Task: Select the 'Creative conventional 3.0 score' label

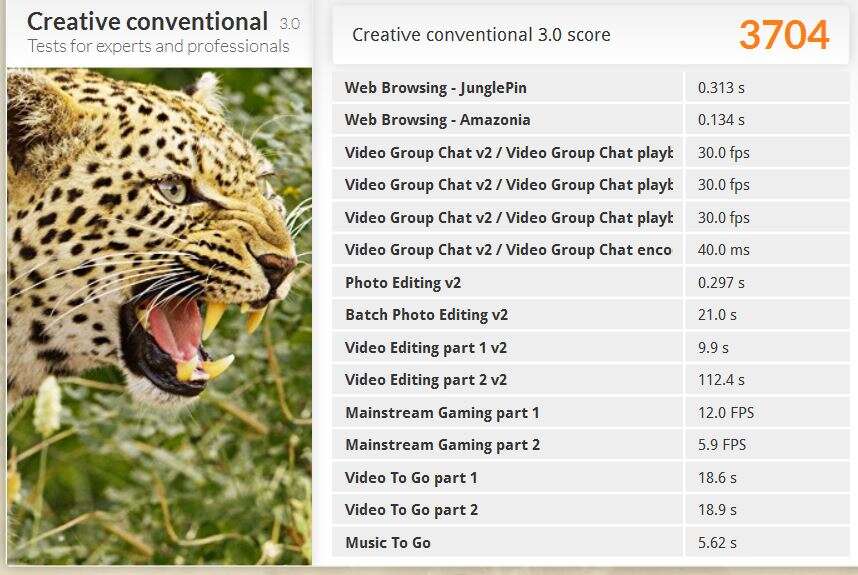Action: tap(481, 35)
